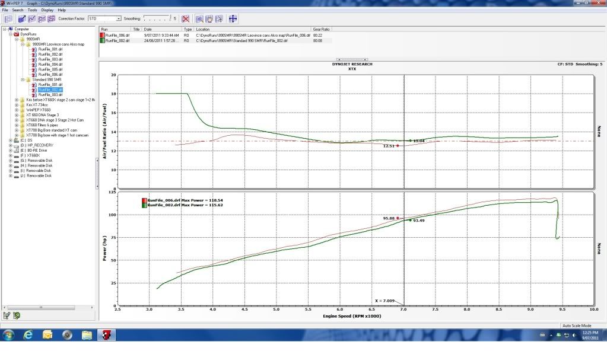Click the red X remove-runs toolbar icon
This screenshot has height=364, width=607.
click(186, 18)
